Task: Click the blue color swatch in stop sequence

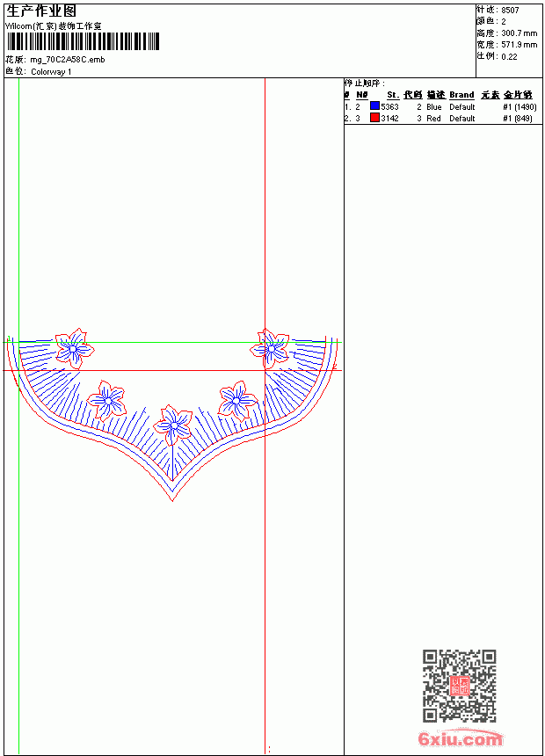Action: (374, 106)
